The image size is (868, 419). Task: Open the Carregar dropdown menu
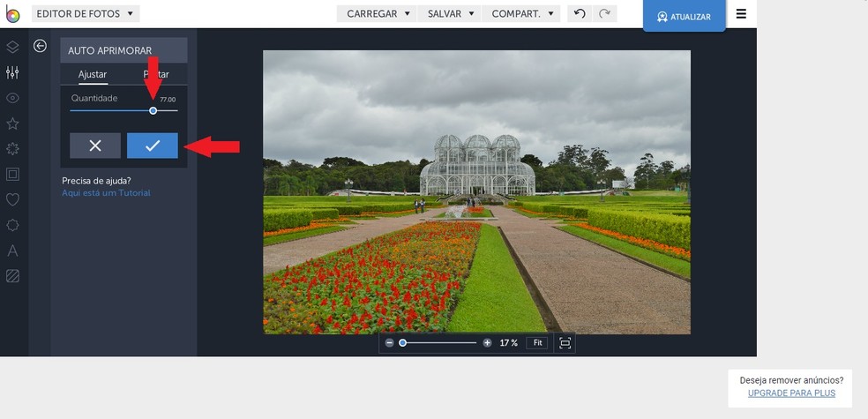pos(377,14)
